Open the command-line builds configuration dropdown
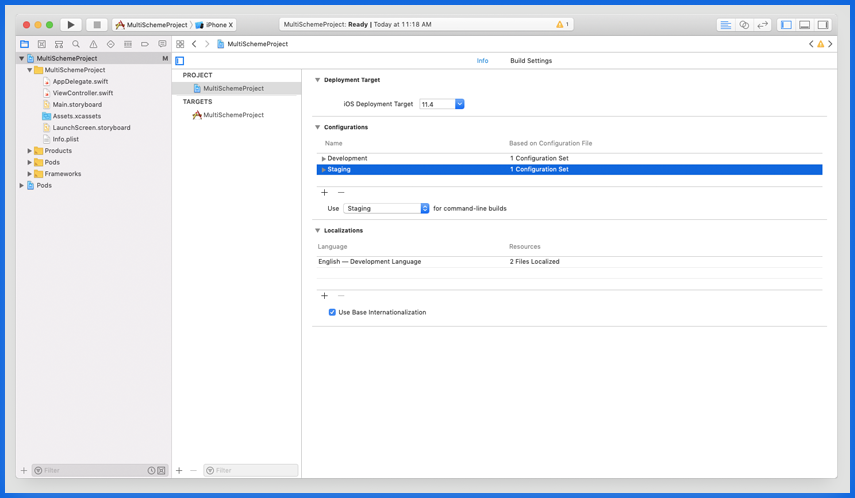855x498 pixels. pyautogui.click(x=386, y=209)
